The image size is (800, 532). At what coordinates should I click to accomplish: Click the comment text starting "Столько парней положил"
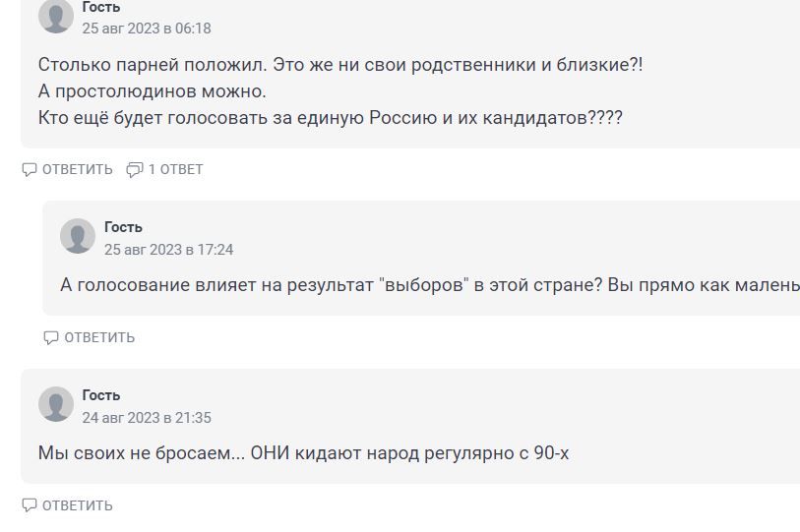tap(339, 65)
